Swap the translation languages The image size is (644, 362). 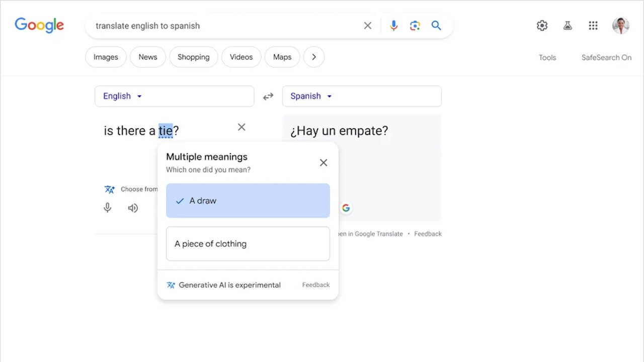click(268, 96)
